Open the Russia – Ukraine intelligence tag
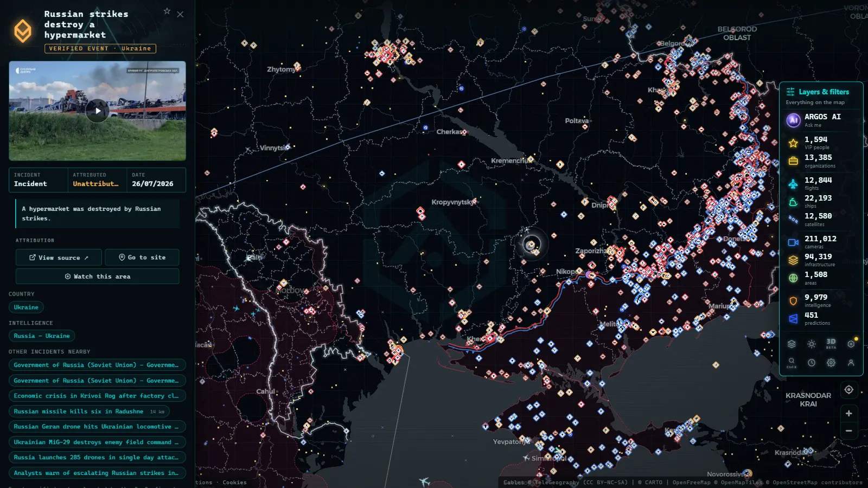 (x=42, y=336)
